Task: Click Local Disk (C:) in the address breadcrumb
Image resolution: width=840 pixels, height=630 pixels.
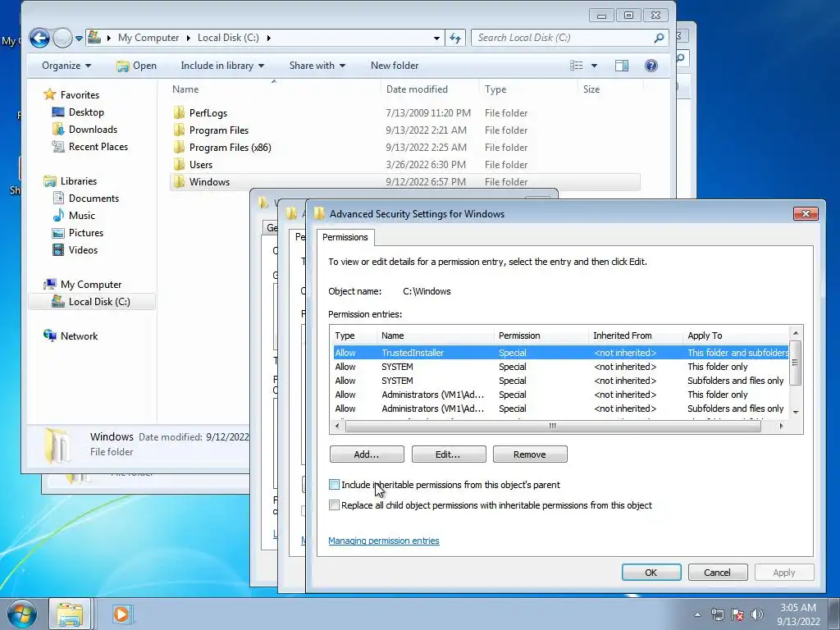Action: (228, 38)
